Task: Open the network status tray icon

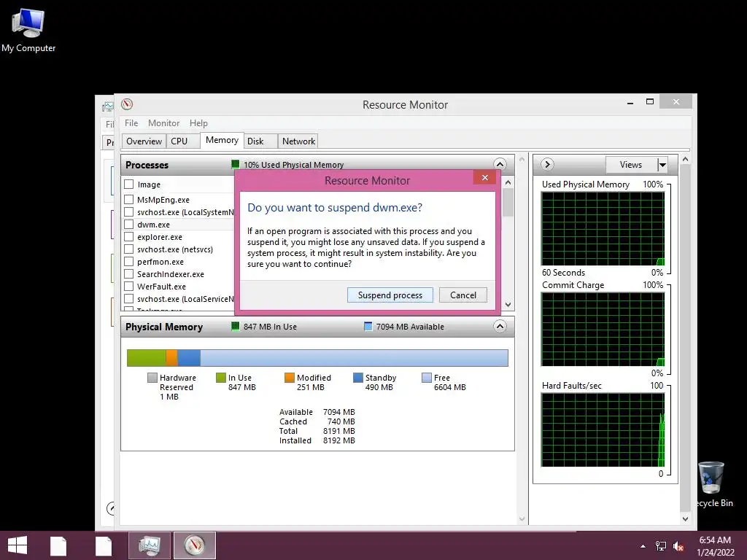Action: click(661, 546)
